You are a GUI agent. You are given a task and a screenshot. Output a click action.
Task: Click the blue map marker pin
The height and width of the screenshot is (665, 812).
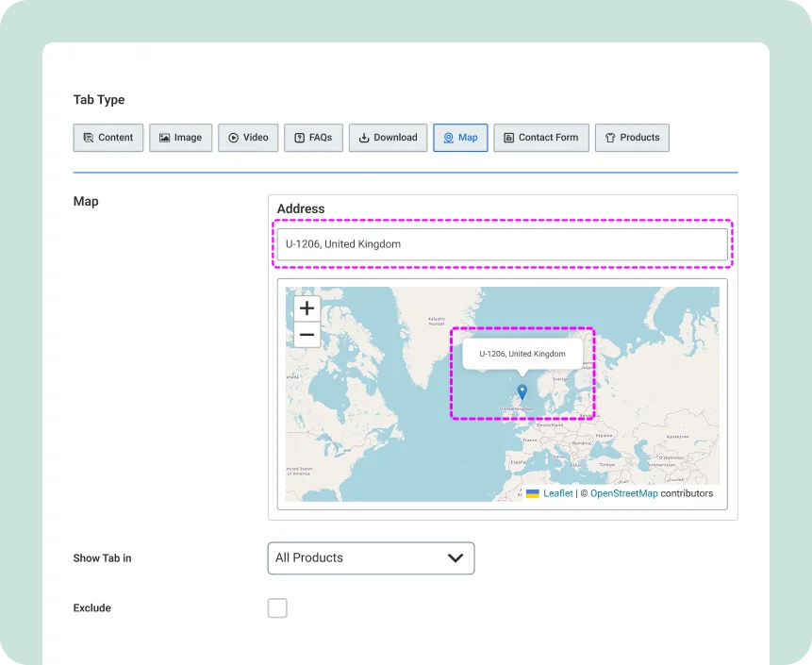coord(522,391)
